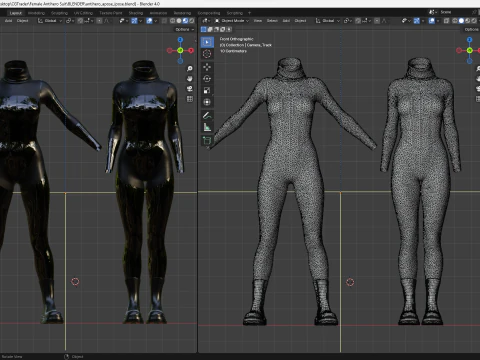The image size is (480, 360).
Task: Toggle rendered shading in left viewport
Action: [191, 21]
